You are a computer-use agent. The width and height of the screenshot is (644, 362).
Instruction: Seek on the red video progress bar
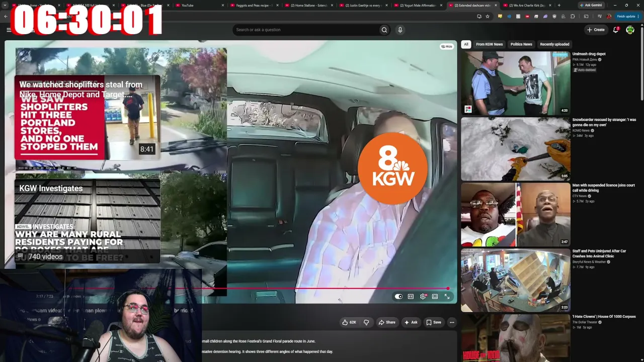257,289
